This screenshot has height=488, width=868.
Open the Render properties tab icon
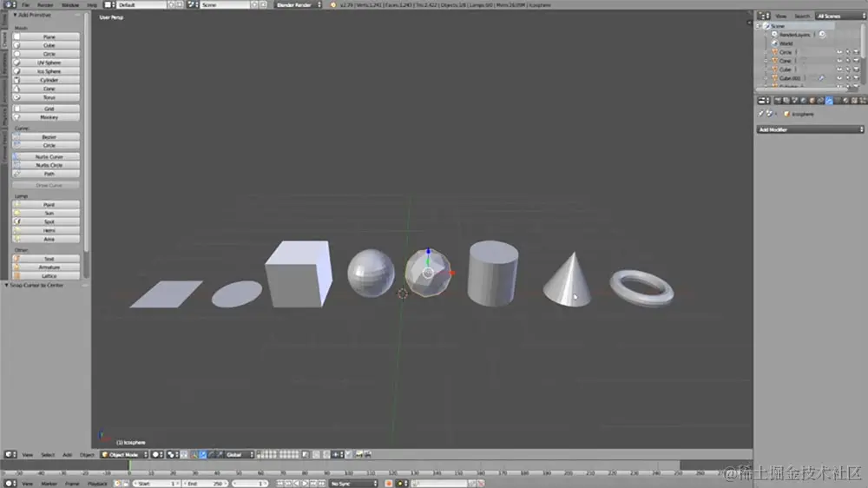778,101
